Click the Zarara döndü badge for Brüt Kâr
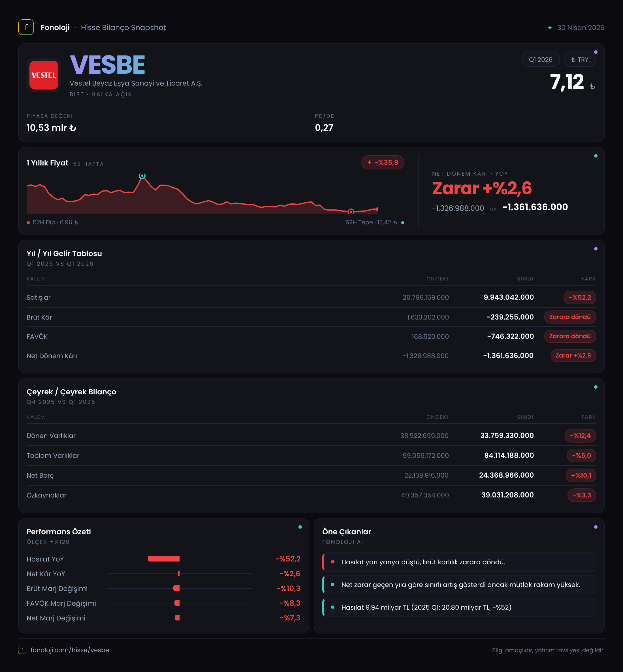The height and width of the screenshot is (672, 623). tap(570, 317)
